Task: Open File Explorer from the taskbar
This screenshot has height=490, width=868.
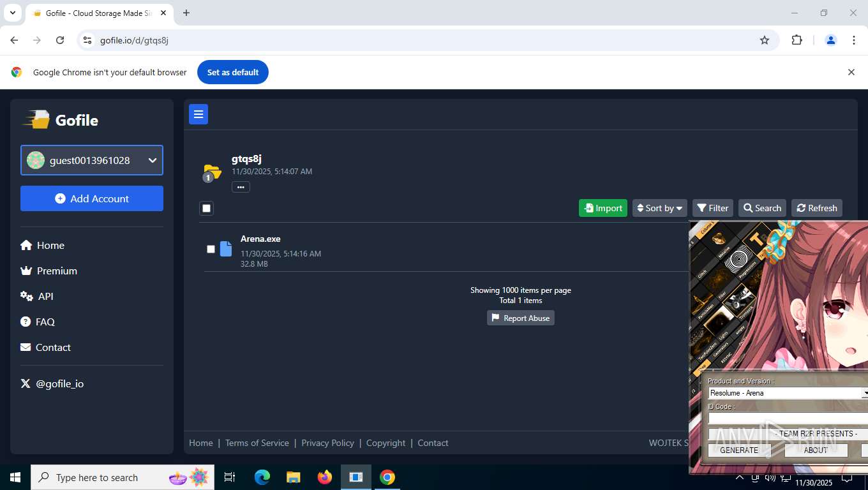Action: pyautogui.click(x=294, y=477)
